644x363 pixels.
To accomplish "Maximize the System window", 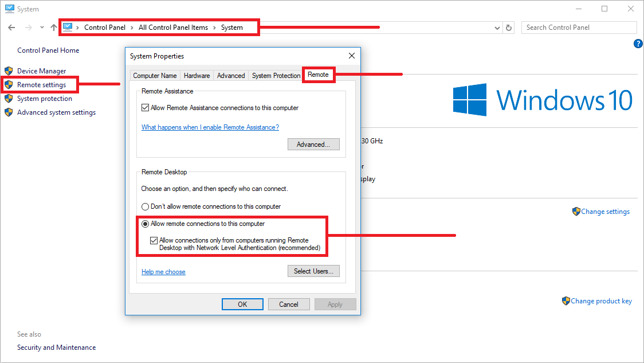I will (x=604, y=9).
